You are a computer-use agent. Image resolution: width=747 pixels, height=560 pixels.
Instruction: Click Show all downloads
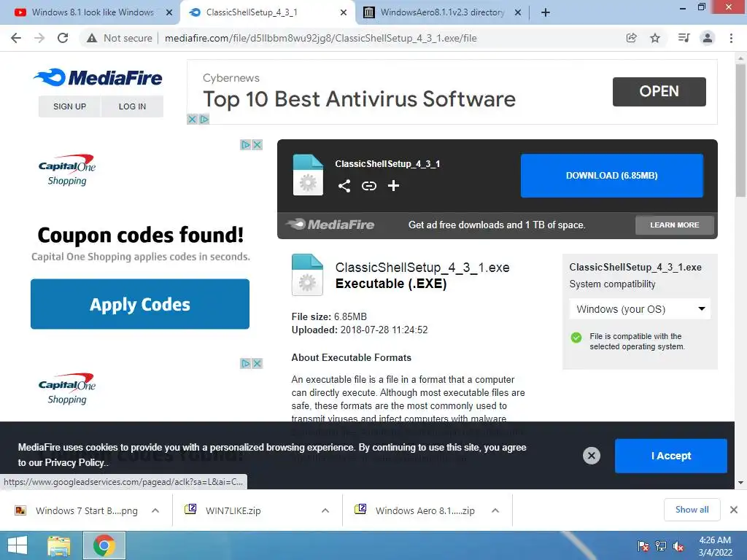tap(692, 510)
